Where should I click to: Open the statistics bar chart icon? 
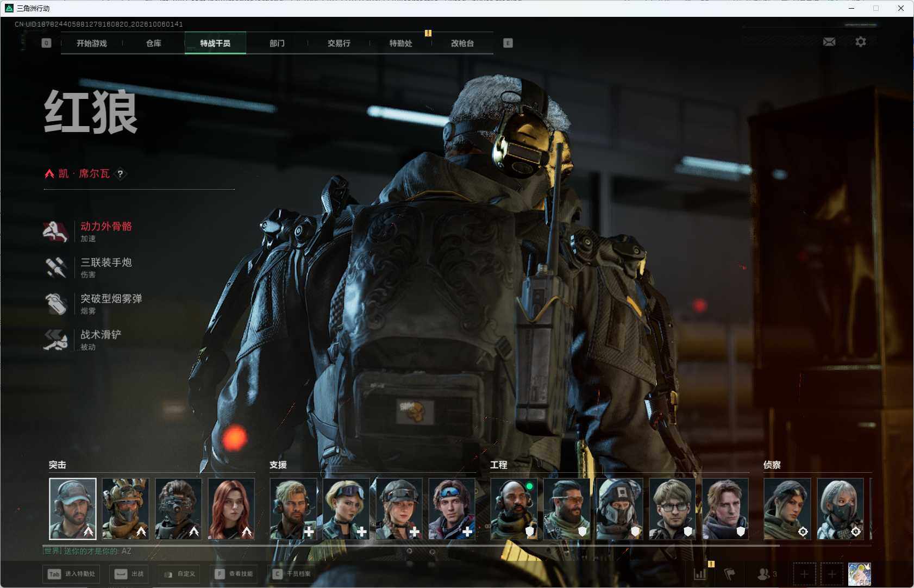tap(700, 574)
